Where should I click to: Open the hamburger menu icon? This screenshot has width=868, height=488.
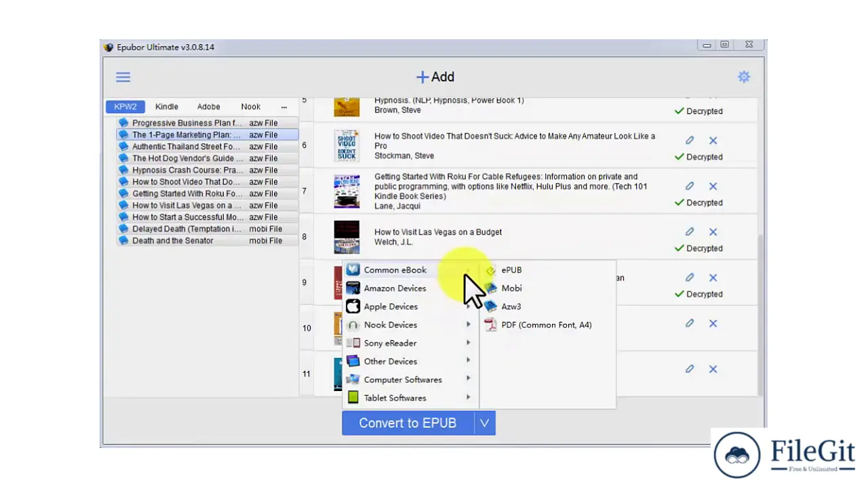pos(123,77)
